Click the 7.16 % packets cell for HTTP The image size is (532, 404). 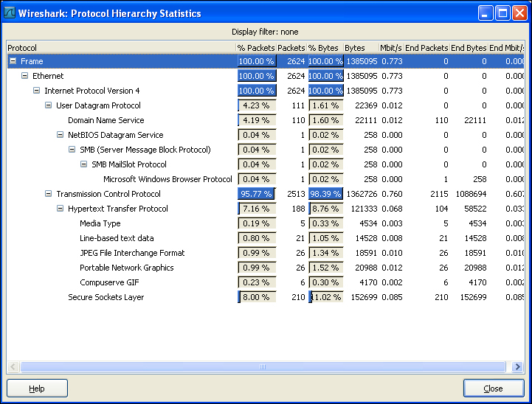(x=257, y=209)
